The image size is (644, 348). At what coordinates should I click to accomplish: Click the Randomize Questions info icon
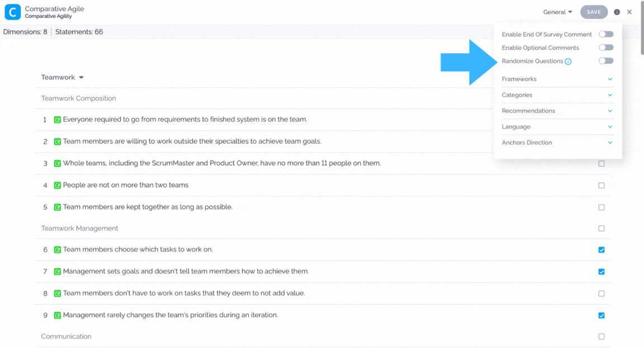point(568,61)
